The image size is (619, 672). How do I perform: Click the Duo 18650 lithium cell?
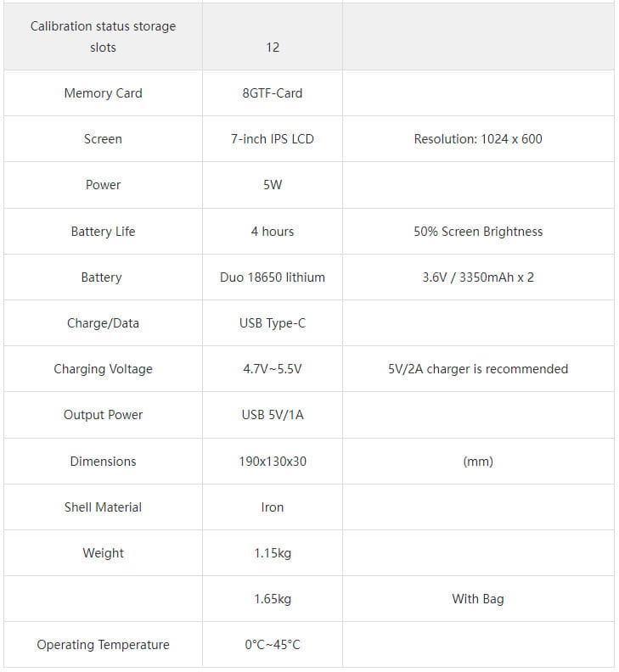pyautogui.click(x=272, y=277)
